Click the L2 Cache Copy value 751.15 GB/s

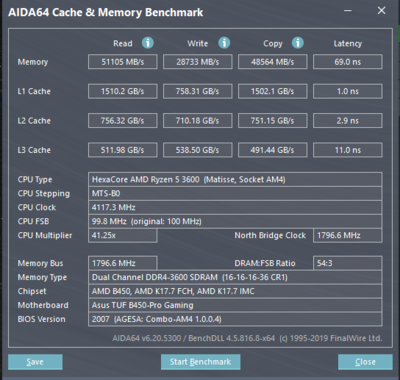pyautogui.click(x=273, y=121)
